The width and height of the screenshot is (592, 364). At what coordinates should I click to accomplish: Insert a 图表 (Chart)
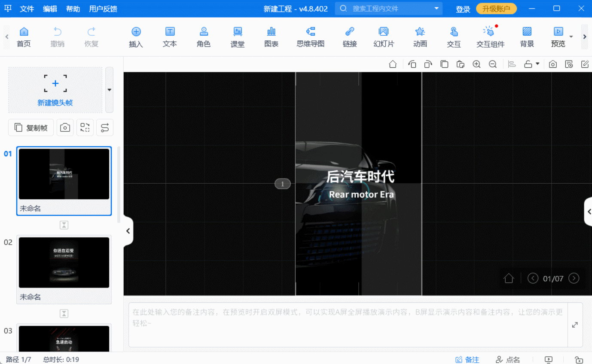pyautogui.click(x=271, y=36)
